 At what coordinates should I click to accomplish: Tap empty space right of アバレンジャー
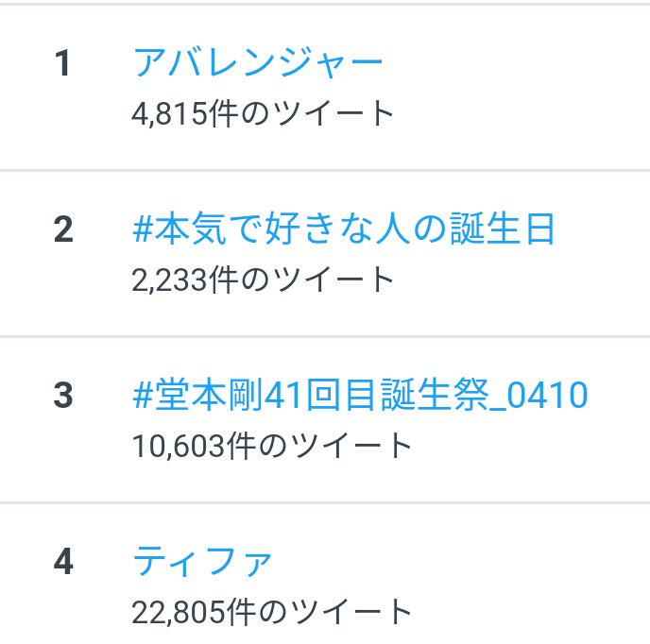click(x=514, y=62)
